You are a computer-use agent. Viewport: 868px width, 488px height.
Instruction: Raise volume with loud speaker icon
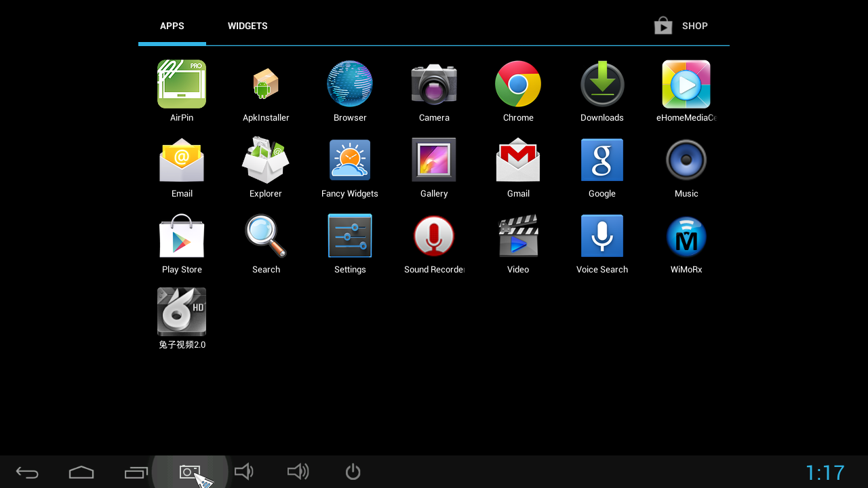[x=298, y=472]
